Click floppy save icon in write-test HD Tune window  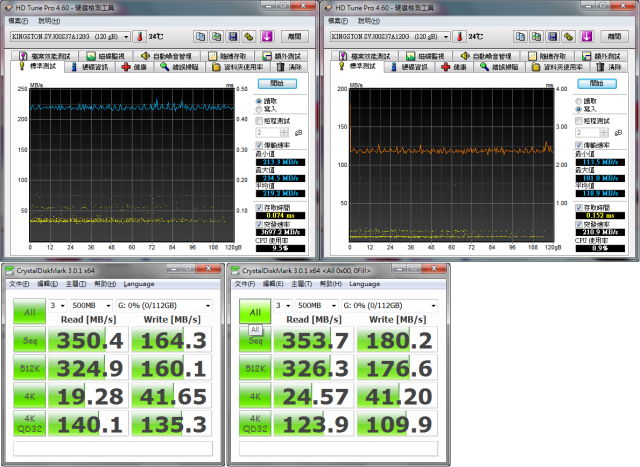[553, 37]
